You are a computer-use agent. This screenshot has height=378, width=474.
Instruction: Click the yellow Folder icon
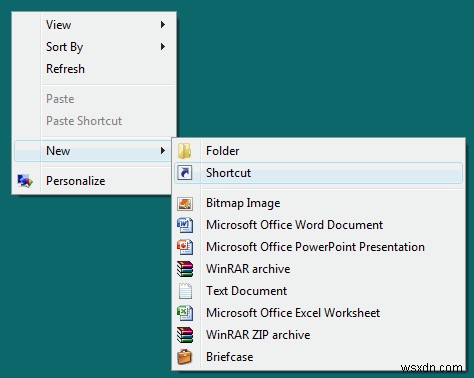184,151
